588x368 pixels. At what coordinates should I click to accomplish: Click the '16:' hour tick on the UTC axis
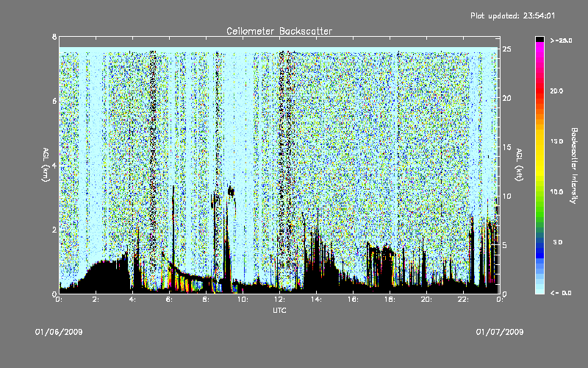pos(353,300)
